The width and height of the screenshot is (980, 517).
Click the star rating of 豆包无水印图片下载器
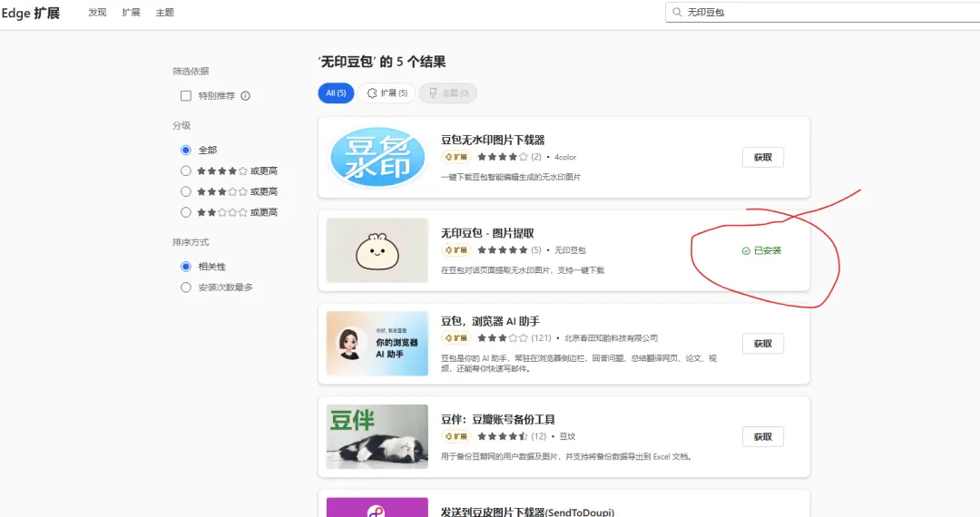(x=503, y=157)
